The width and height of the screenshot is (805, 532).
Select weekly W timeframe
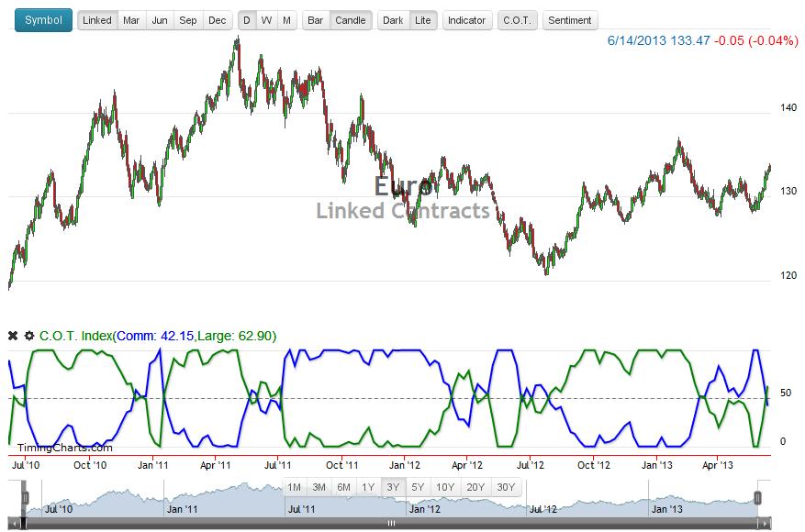click(266, 20)
